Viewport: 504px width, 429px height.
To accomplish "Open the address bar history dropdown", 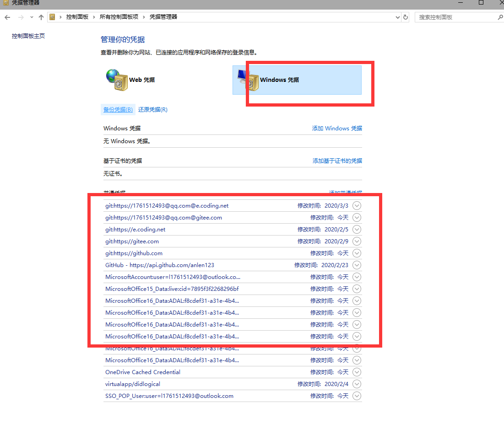I will (397, 17).
